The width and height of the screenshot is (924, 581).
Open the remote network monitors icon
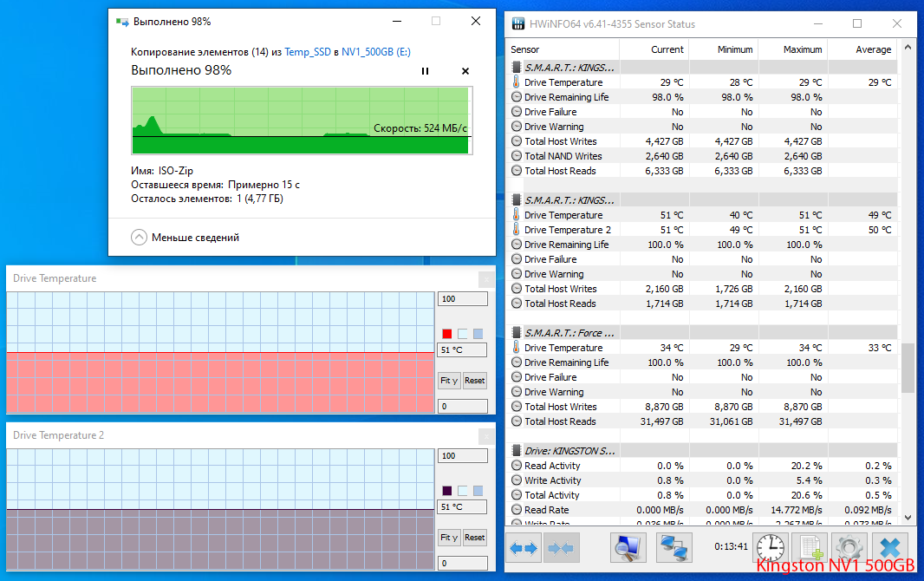(674, 548)
